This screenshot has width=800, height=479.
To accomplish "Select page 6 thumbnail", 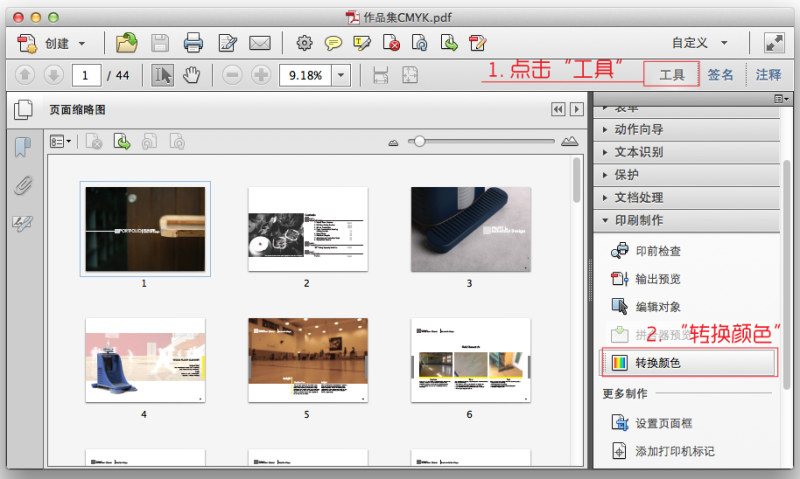I will [x=470, y=360].
